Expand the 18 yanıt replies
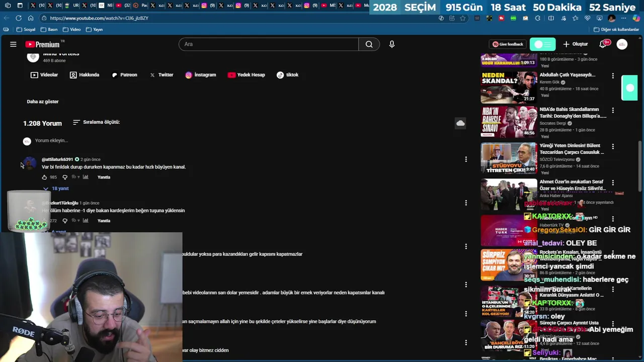 [56, 189]
